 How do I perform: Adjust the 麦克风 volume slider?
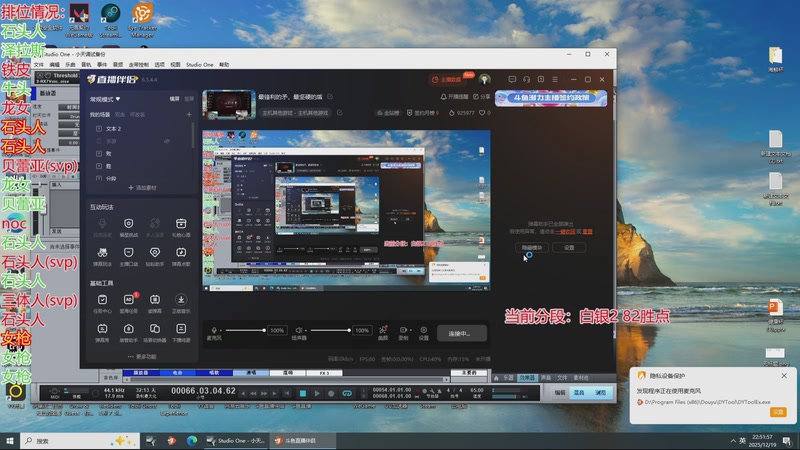pyautogui.click(x=245, y=330)
